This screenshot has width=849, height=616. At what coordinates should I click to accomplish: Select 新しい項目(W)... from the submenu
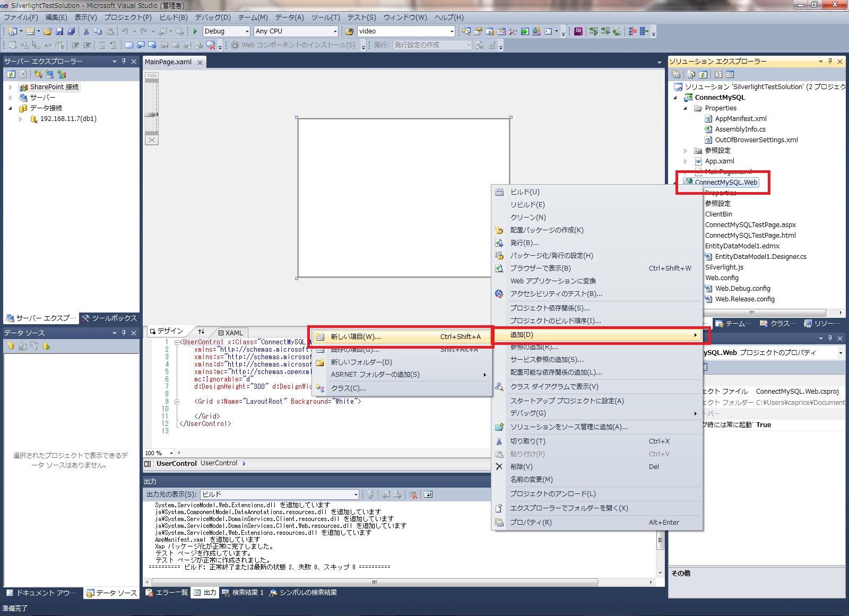coord(402,337)
